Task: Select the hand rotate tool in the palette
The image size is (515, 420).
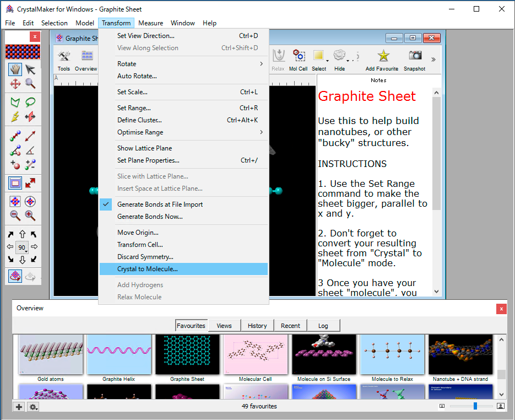Action: pyautogui.click(x=15, y=69)
